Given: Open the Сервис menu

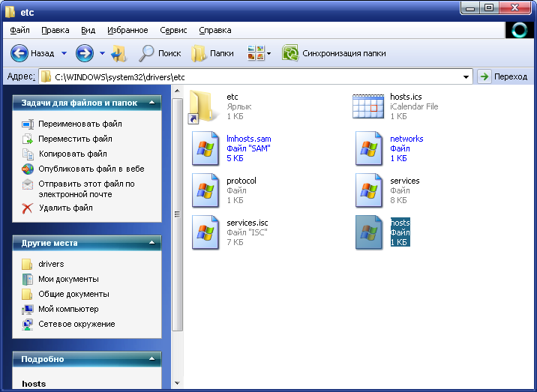Looking at the screenshot, I should 173,30.
